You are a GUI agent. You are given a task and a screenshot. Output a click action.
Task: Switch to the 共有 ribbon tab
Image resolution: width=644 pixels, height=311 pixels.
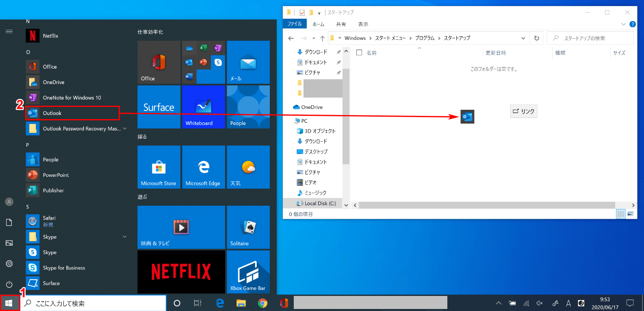click(x=341, y=24)
